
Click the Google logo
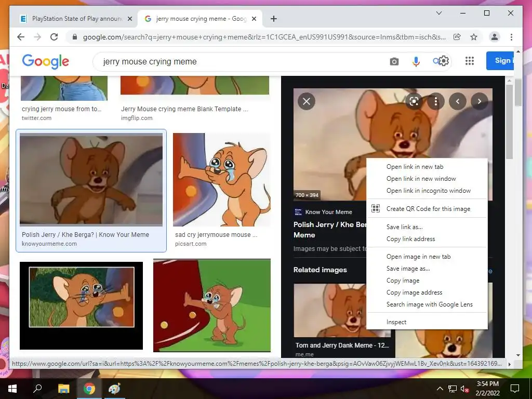point(46,61)
